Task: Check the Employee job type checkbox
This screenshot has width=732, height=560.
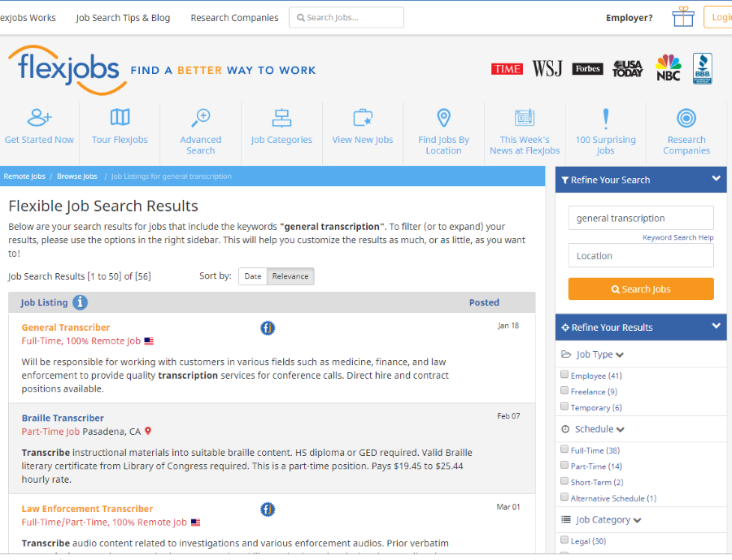Action: pyautogui.click(x=564, y=376)
